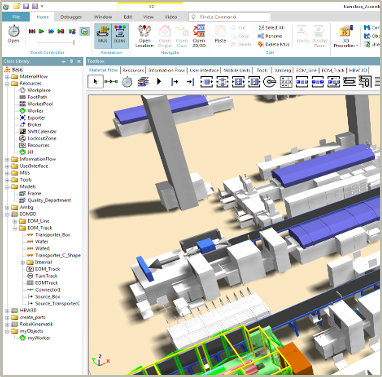
Task: Select the Resources toolbox tab
Action: tap(133, 70)
